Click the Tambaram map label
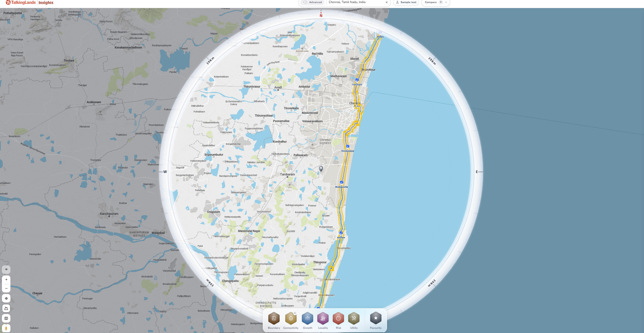Image resolution: width=644 pixels, height=333 pixels. click(287, 174)
